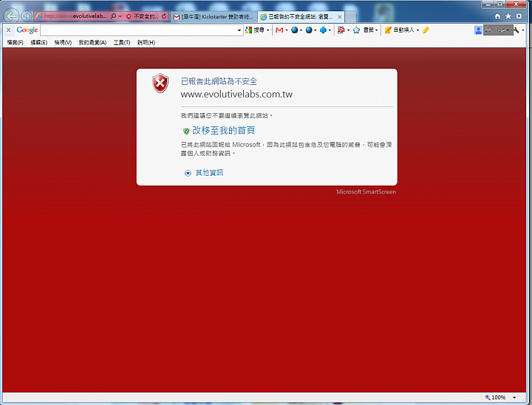This screenshot has width=532, height=405.
Task: Expand the blue plus icon dropdown
Action: pyautogui.click(x=330, y=30)
